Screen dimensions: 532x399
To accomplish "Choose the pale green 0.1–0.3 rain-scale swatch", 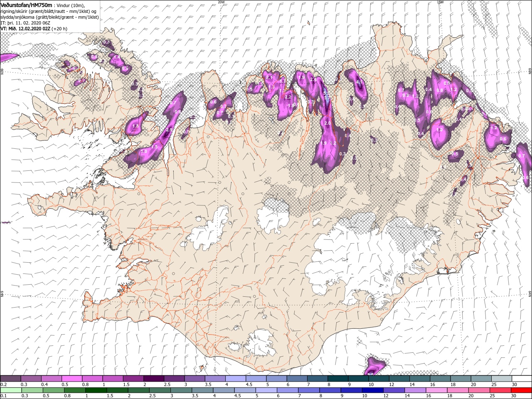I will pyautogui.click(x=10, y=390).
